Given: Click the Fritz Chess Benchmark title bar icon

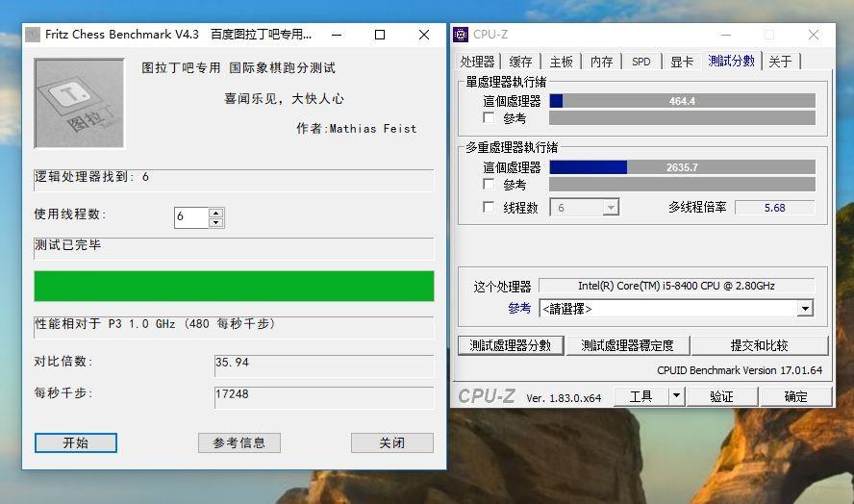Looking at the screenshot, I should 33,35.
